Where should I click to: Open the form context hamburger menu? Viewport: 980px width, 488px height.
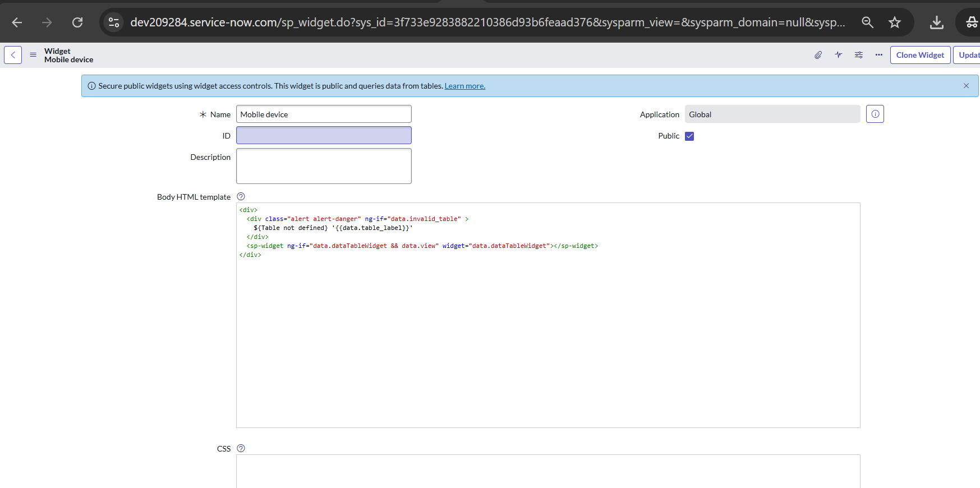[x=33, y=55]
